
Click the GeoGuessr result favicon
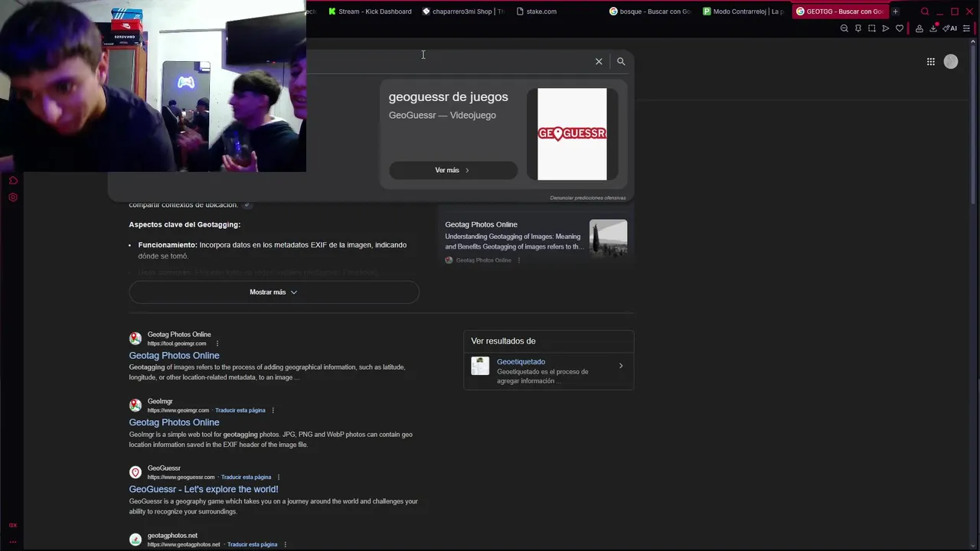(x=136, y=472)
